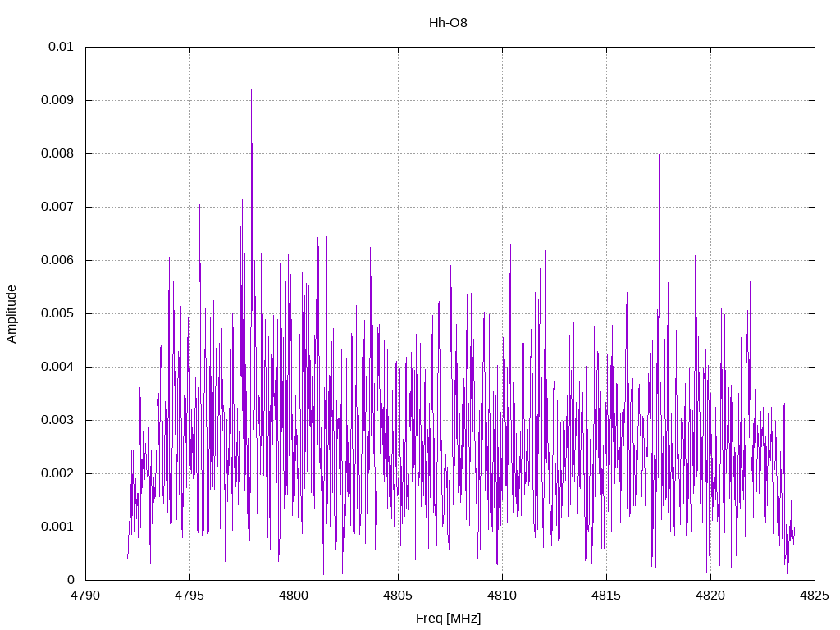Click the 4800 x-axis tick label
Image resolution: width=840 pixels, height=630 pixels.
pyautogui.click(x=294, y=596)
